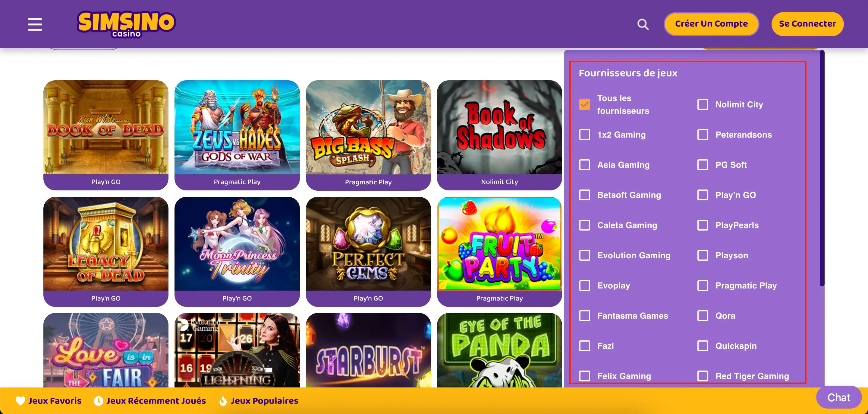Open Perfect Gems game thumbnail
The width and height of the screenshot is (868, 414).
[368, 244]
